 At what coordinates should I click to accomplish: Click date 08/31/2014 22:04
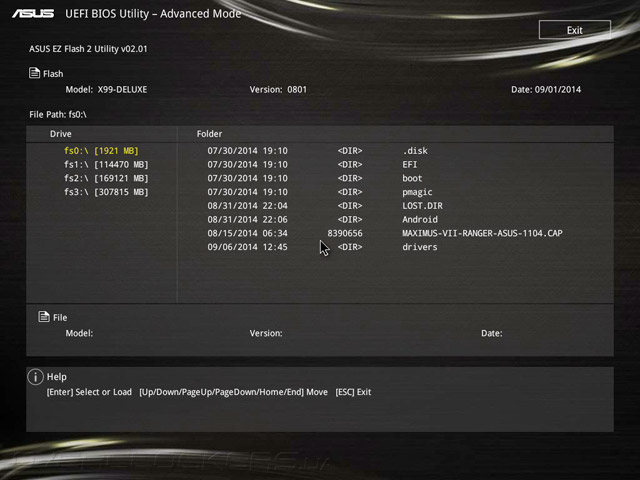coord(247,206)
